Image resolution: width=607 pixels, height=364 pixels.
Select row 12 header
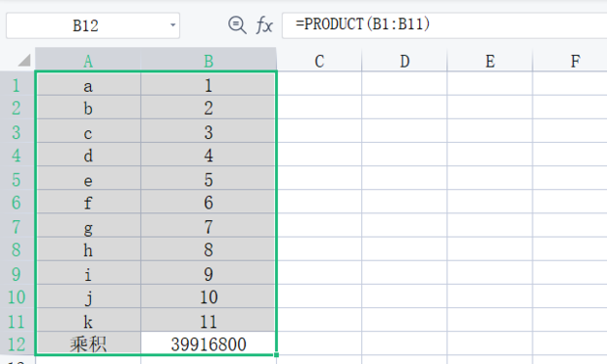(x=17, y=343)
